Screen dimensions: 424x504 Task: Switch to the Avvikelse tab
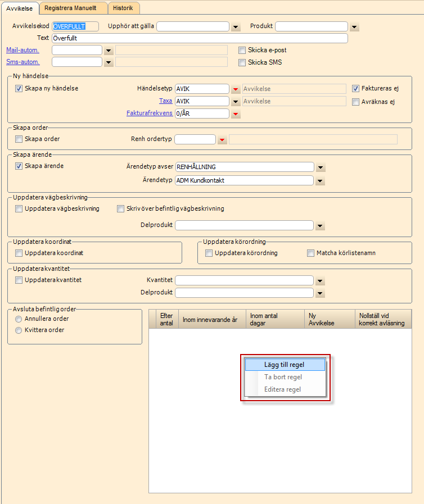(20, 8)
